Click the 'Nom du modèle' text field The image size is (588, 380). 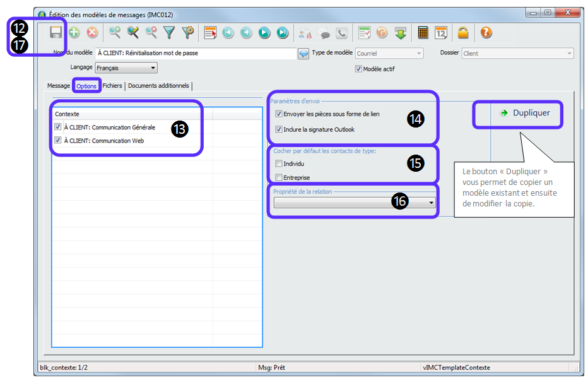196,54
